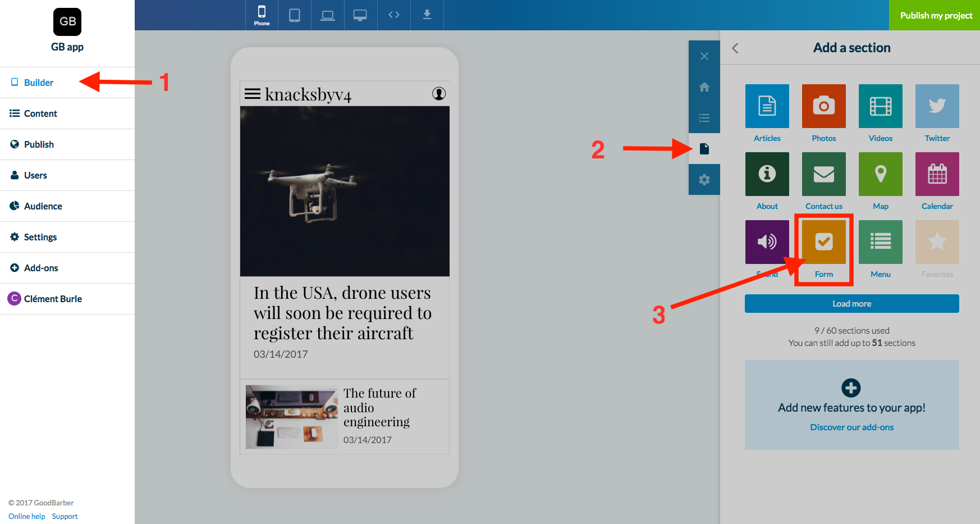Open the Clément Burle account menu

coord(53,299)
